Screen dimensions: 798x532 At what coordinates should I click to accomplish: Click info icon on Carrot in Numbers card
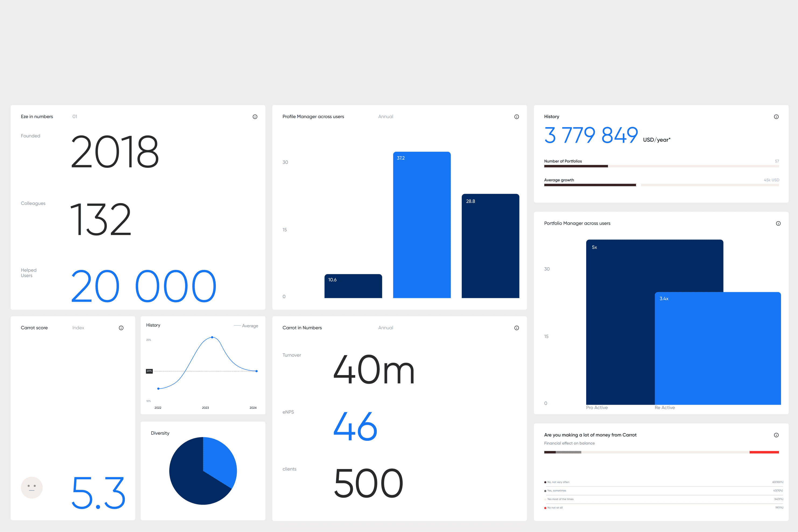click(x=516, y=328)
